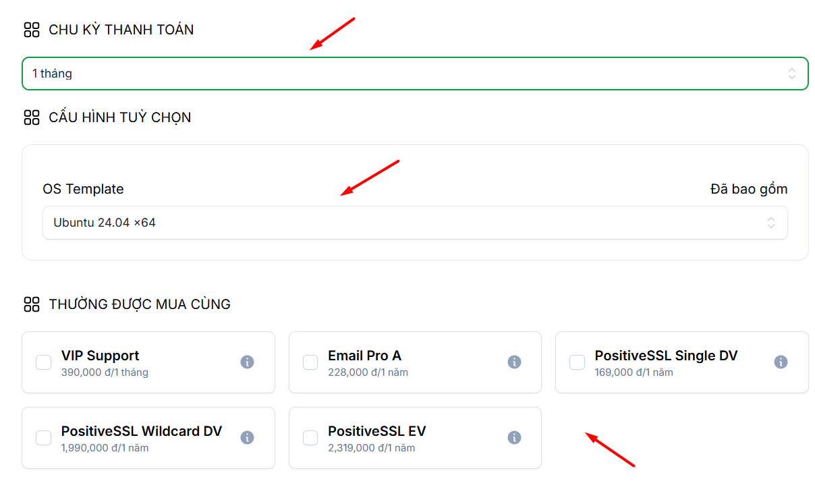The height and width of the screenshot is (504, 815).
Task: Click the OS Template dropdown chevron arrows
Action: click(770, 223)
